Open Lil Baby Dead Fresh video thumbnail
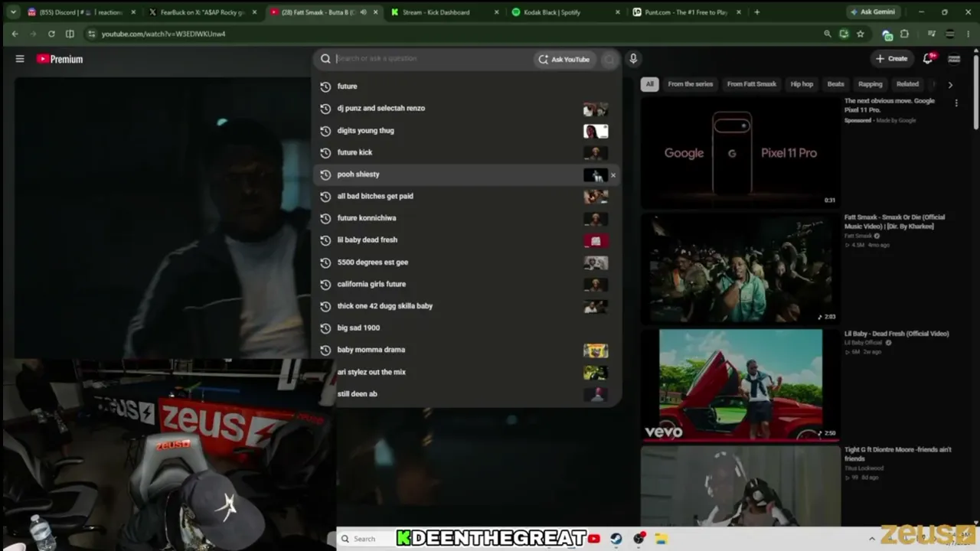 (x=740, y=385)
